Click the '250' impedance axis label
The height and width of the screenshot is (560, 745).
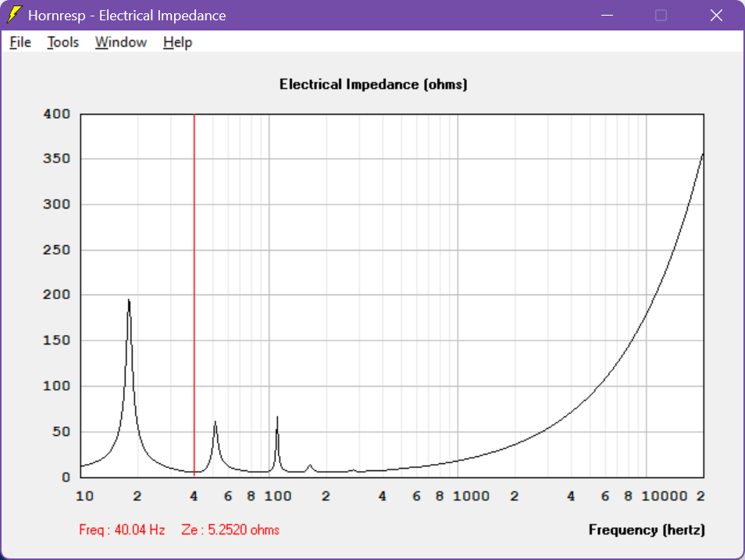pos(56,250)
